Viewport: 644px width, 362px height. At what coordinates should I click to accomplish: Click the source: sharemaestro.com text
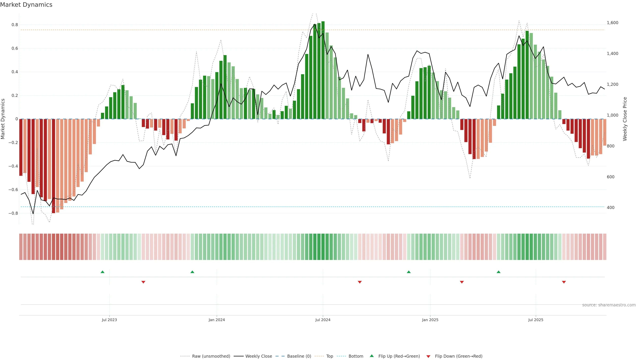tap(609, 305)
